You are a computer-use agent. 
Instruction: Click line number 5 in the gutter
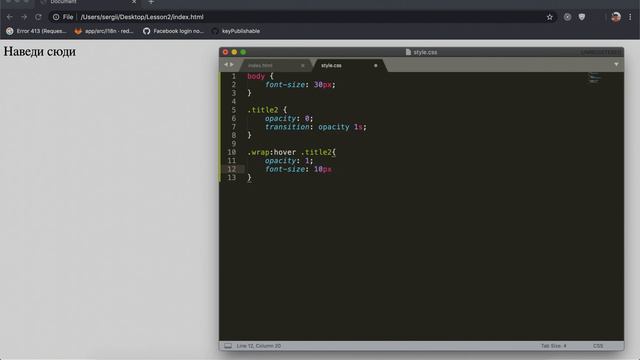pos(234,110)
